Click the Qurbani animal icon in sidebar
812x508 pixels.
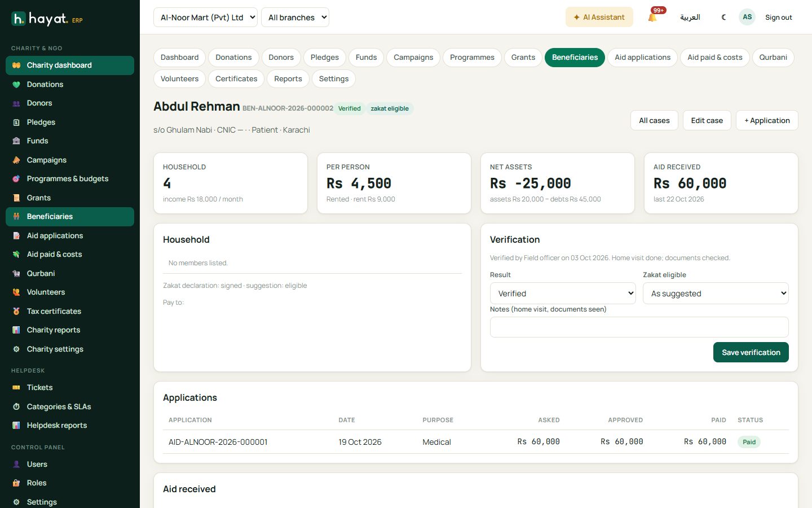16,274
